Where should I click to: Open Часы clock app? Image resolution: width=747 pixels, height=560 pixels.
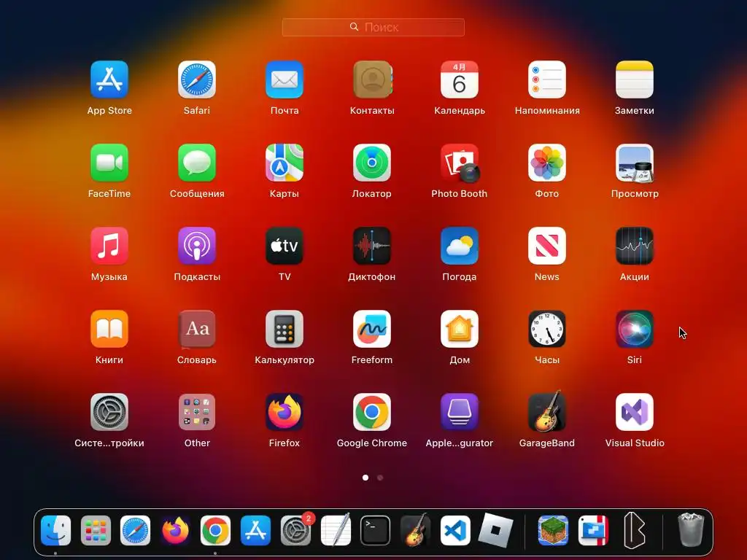click(x=547, y=329)
